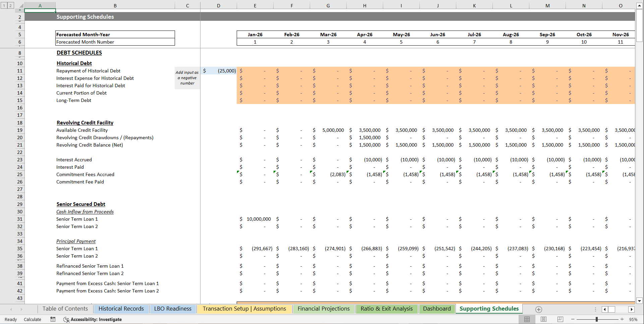This screenshot has width=644, height=324.
Task: Click the Select All triangle above row headers
Action: (x=21, y=5)
